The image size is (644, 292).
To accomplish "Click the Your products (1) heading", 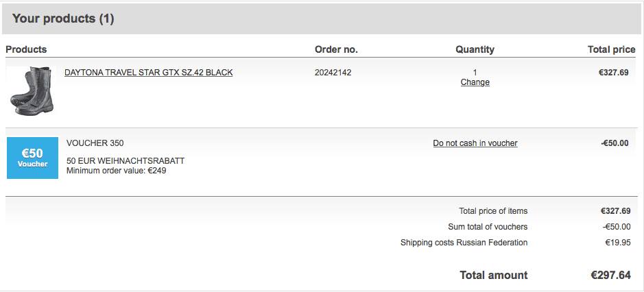I will pyautogui.click(x=63, y=19).
